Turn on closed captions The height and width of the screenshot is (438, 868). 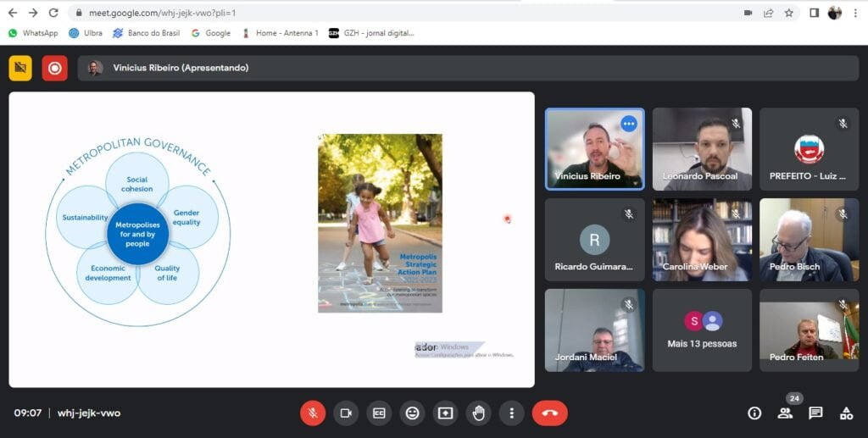[x=379, y=413]
